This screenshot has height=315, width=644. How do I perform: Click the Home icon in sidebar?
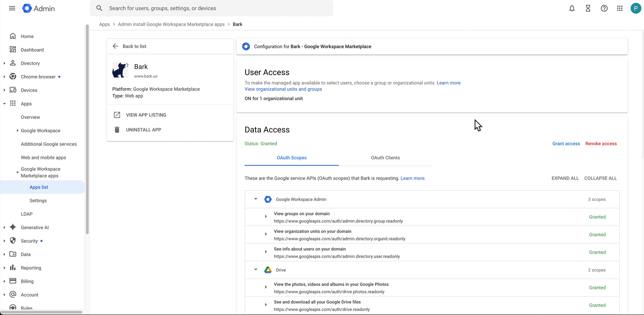(x=13, y=36)
